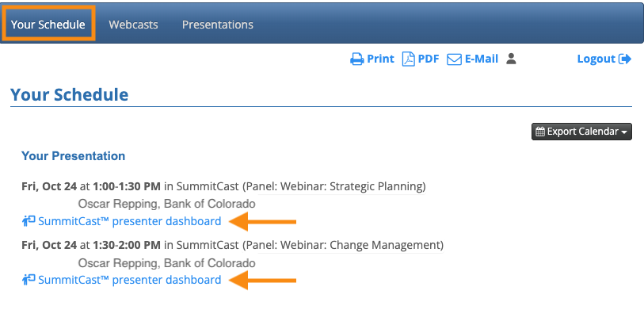Open SummitCast presenter dashboard for Strategic Planning

click(130, 221)
